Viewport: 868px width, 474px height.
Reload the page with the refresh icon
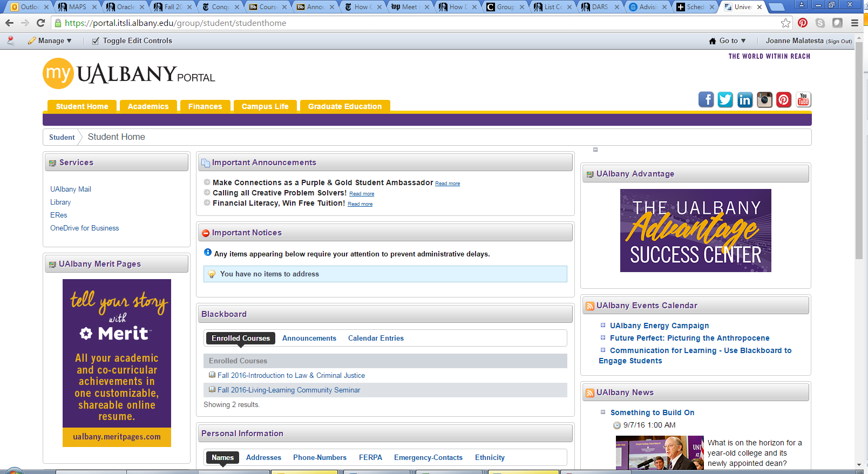point(40,23)
